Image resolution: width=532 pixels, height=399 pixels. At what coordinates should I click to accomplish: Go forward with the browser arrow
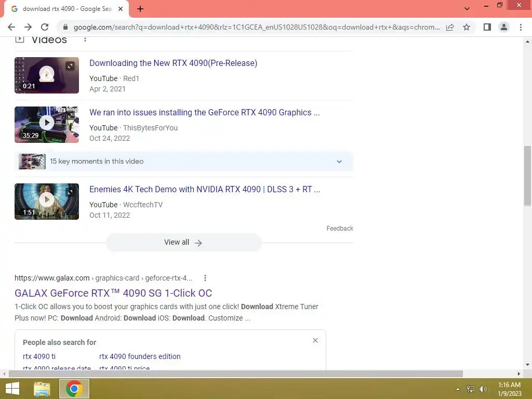point(28,27)
